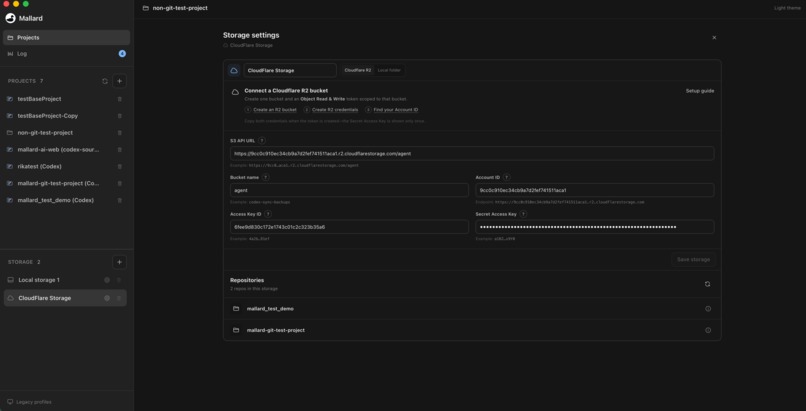Image resolution: width=806 pixels, height=411 pixels.
Task: Delete CloudFlare Storage with trash icon
Action: 119,298
